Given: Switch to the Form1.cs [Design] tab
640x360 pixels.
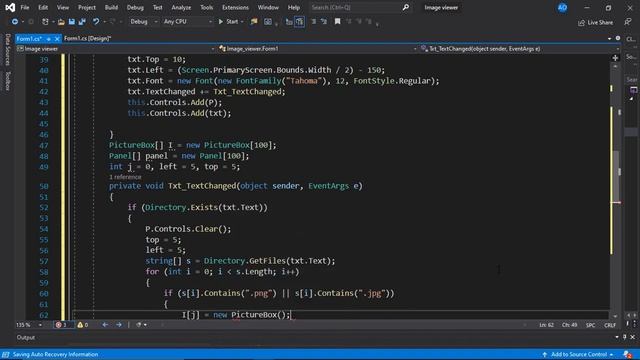Looking at the screenshot, I should pyautogui.click(x=87, y=38).
